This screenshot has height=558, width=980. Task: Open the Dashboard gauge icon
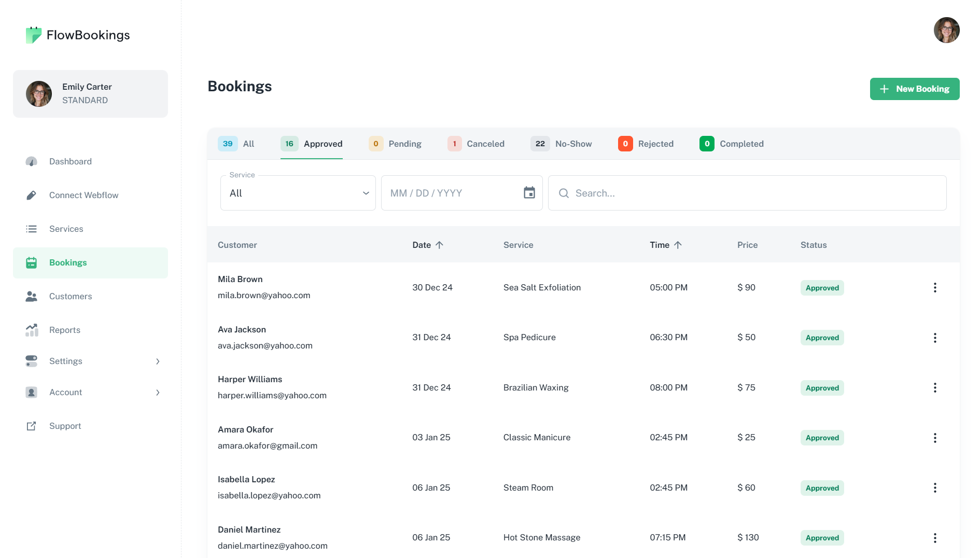31,162
